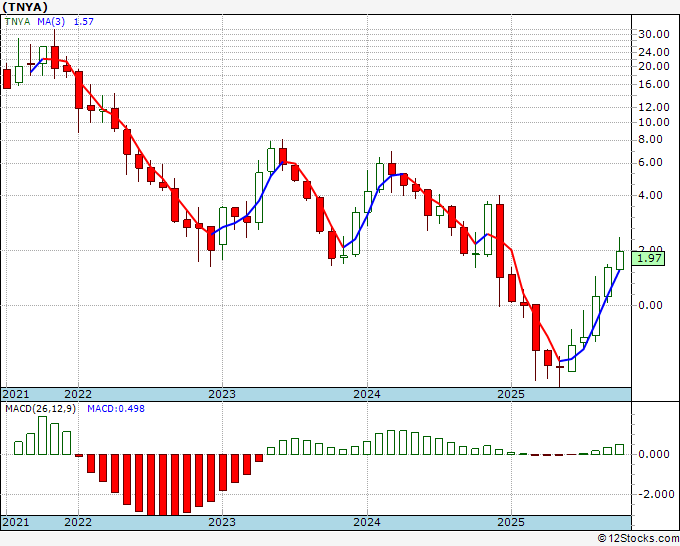
Task: Click the 12.00 price axis label
Action: tap(654, 107)
